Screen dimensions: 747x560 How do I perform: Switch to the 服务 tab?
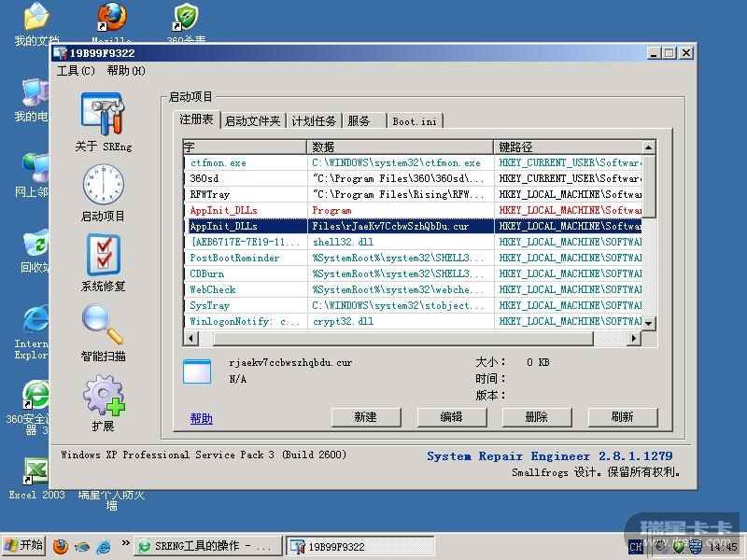tap(365, 121)
